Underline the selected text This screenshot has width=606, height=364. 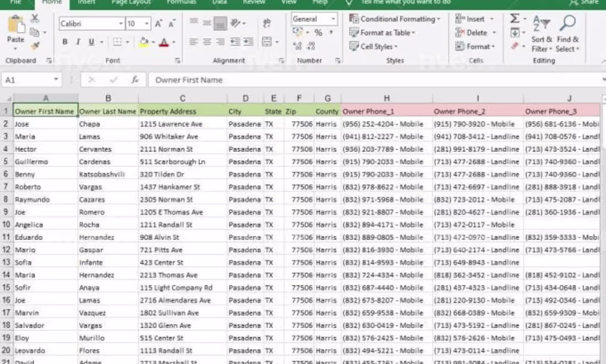[x=91, y=42]
